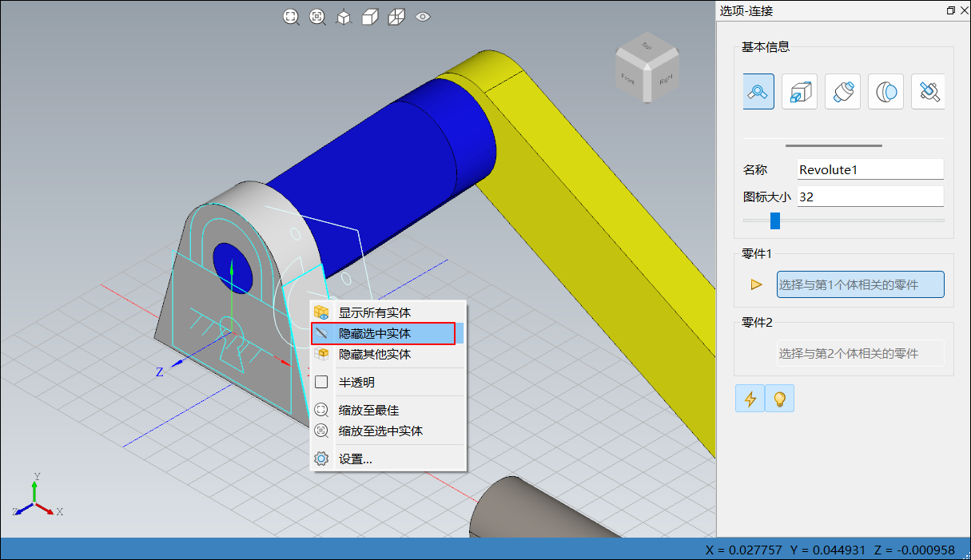Choose the prismatic cube joint type icon
The height and width of the screenshot is (560, 971).
(x=799, y=92)
